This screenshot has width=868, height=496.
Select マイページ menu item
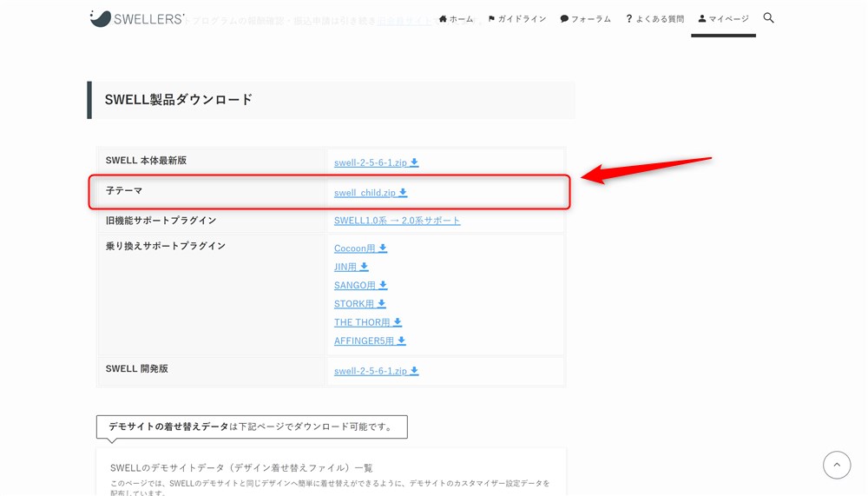723,19
